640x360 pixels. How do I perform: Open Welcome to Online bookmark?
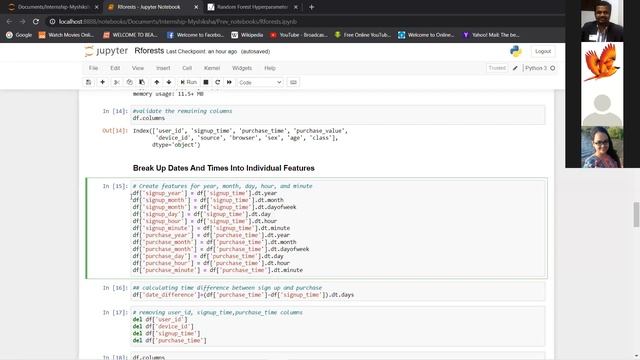tap(426, 35)
